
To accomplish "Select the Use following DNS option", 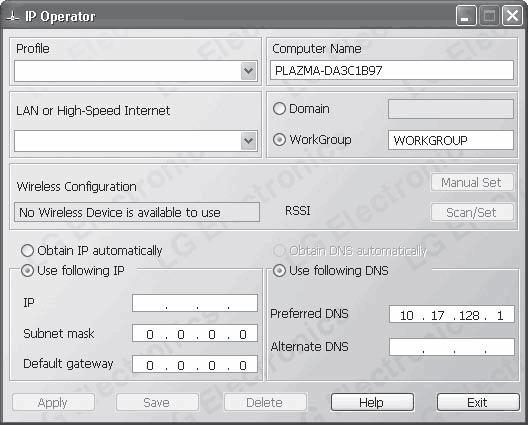I will [279, 270].
